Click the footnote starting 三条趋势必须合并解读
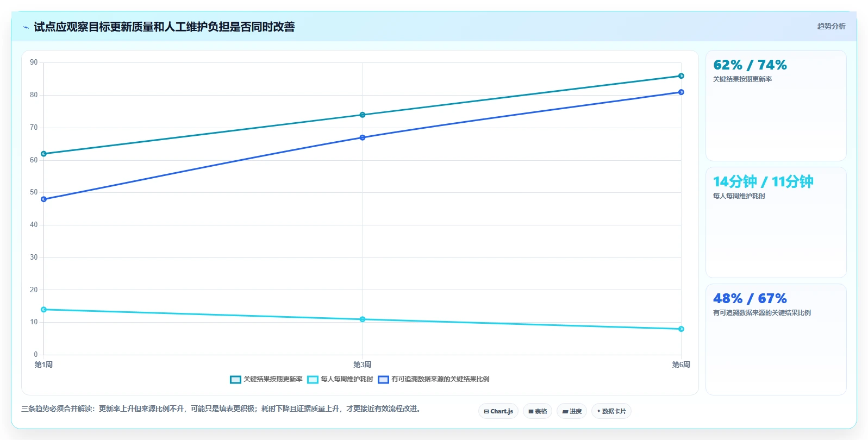This screenshot has width=868, height=440. 222,408
